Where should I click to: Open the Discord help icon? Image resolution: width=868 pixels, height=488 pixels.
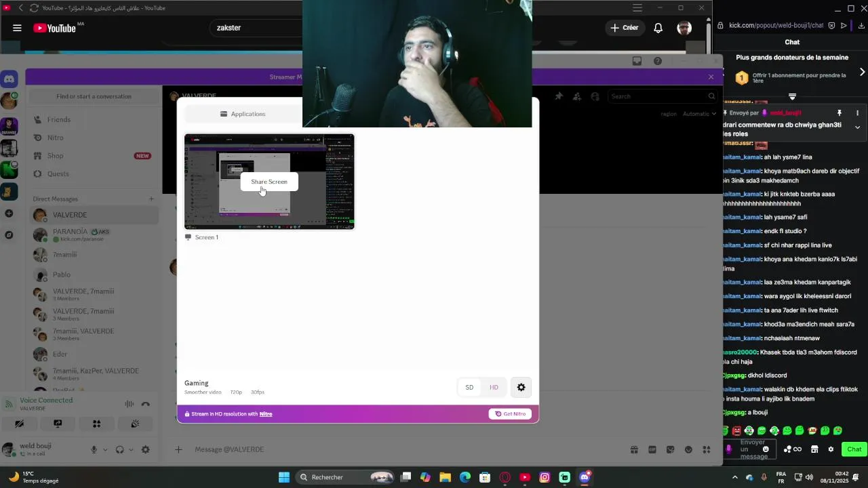(658, 61)
